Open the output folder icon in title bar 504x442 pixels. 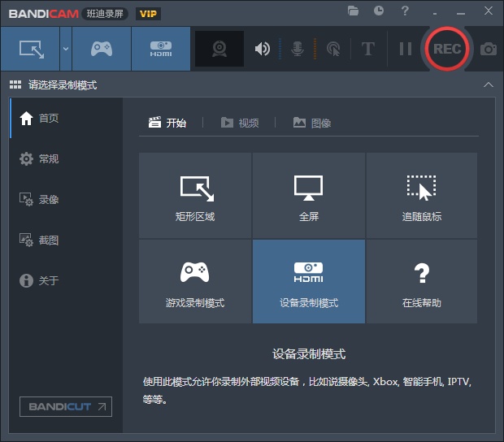click(353, 11)
